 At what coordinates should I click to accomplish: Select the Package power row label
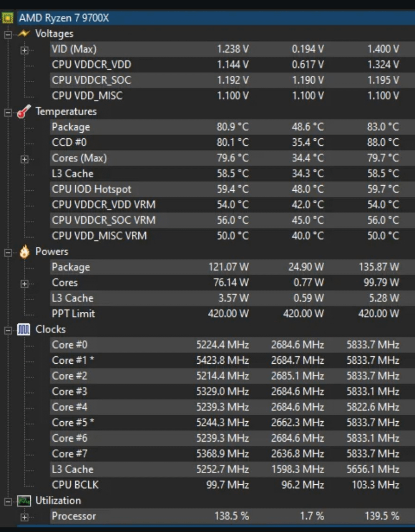click(x=71, y=267)
